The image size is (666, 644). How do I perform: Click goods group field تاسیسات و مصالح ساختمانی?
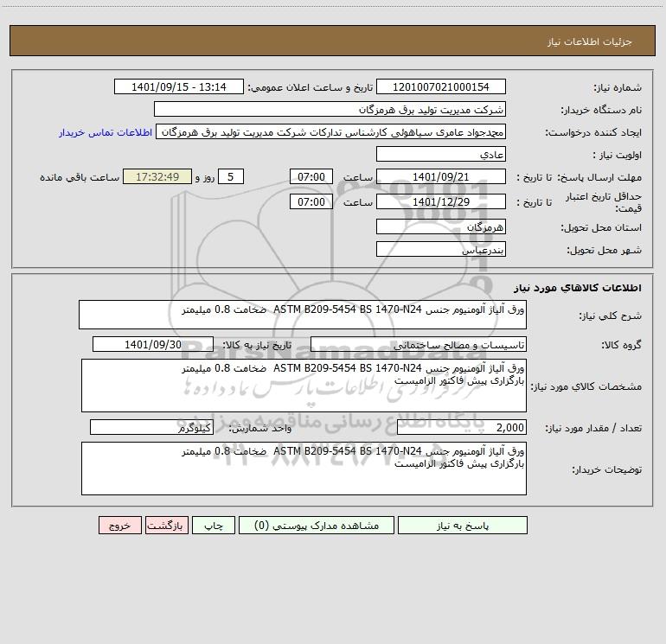coord(419,344)
